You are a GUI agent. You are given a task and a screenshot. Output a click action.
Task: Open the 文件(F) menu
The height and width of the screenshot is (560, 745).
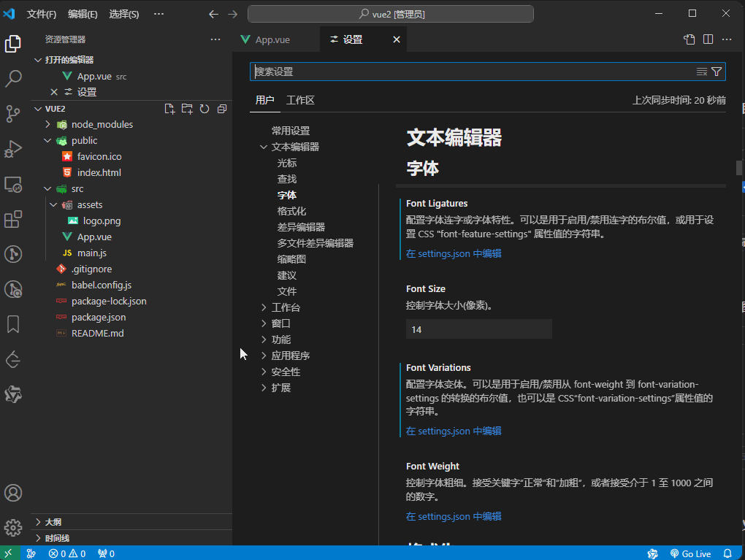coord(42,14)
